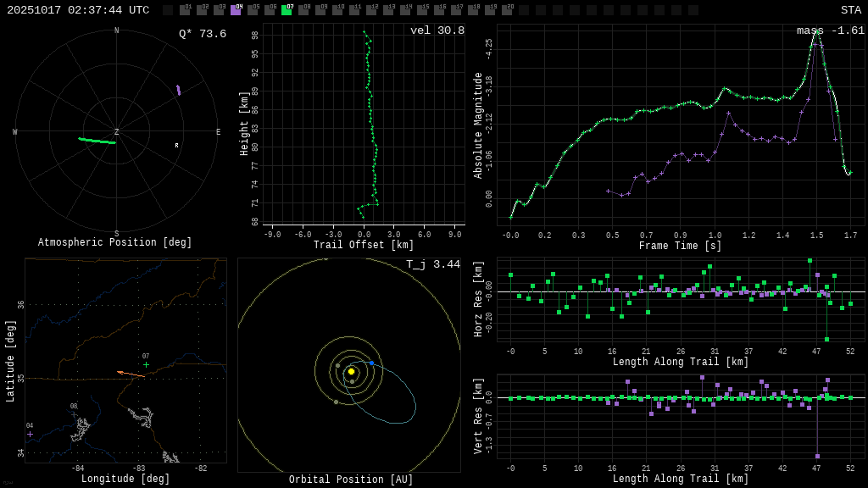Select the green station 07 cross on map
The width and height of the screenshot is (868, 488).
146,365
